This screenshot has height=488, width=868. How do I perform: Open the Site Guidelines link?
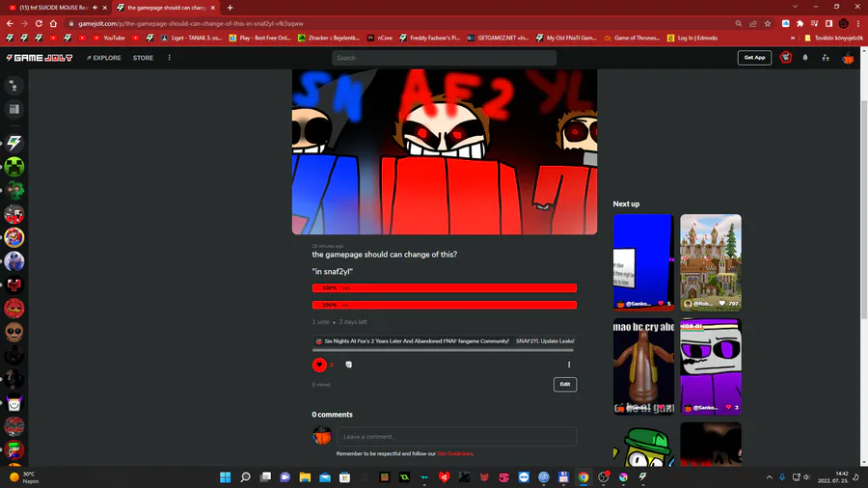(455, 453)
